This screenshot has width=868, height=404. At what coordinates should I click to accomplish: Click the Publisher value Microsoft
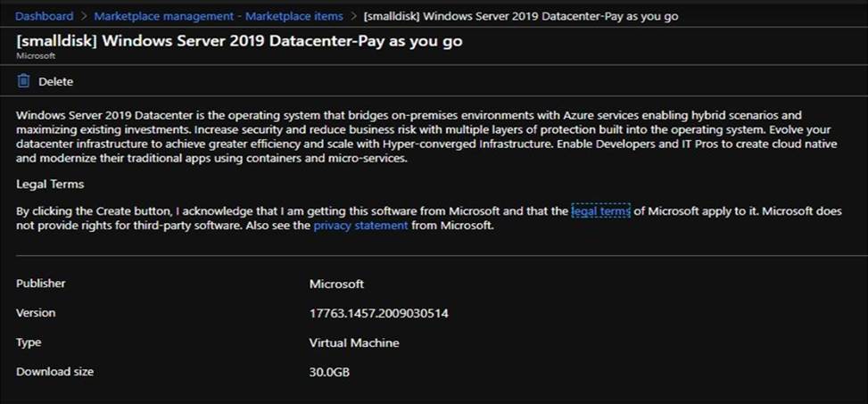click(336, 284)
